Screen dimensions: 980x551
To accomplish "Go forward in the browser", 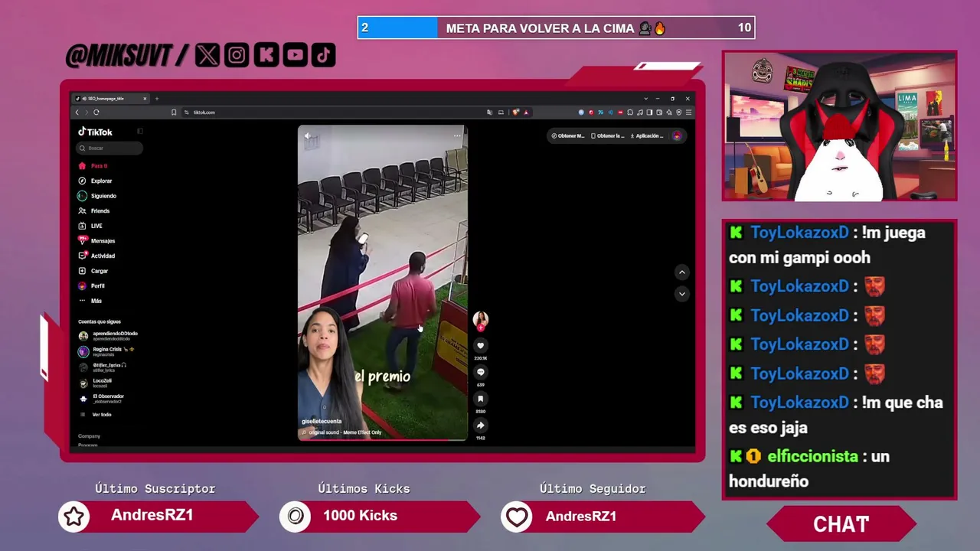I will 87,112.
